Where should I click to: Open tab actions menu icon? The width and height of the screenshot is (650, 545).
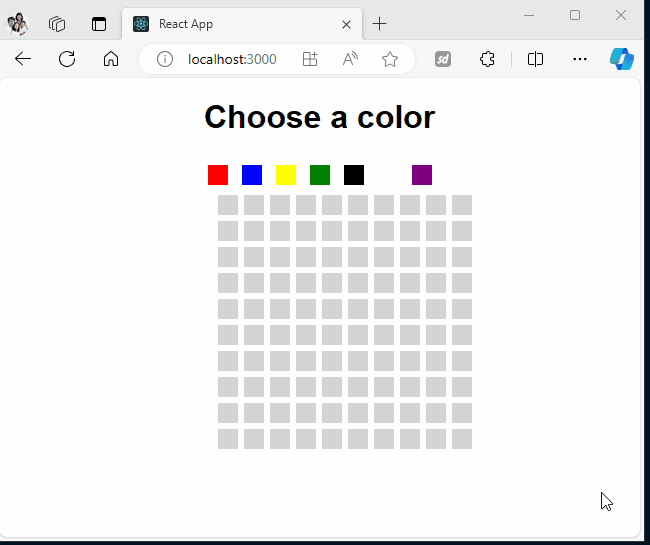click(99, 24)
